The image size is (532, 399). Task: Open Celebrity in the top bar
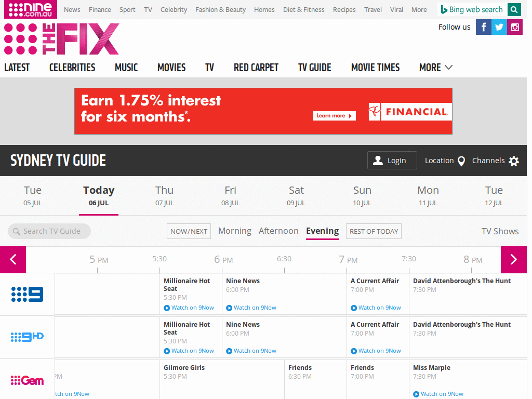pyautogui.click(x=174, y=9)
